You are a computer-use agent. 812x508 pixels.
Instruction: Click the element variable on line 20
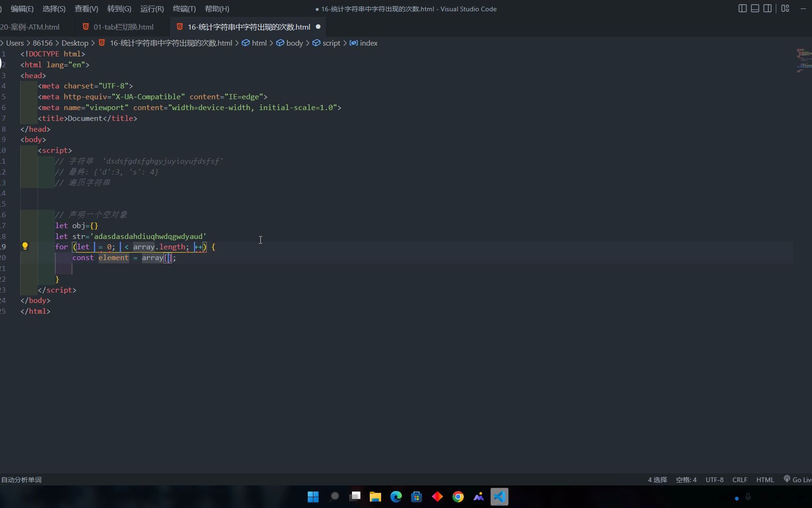point(113,258)
